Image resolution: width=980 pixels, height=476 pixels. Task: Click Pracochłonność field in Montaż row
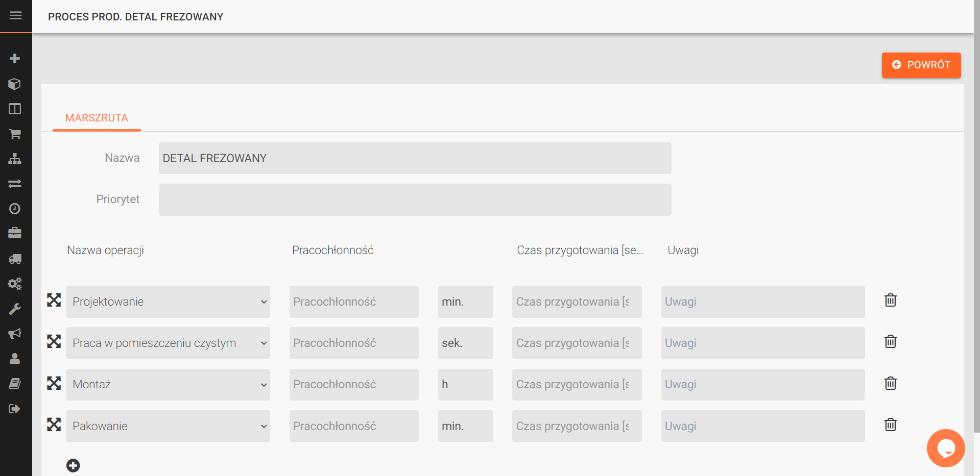click(x=353, y=384)
